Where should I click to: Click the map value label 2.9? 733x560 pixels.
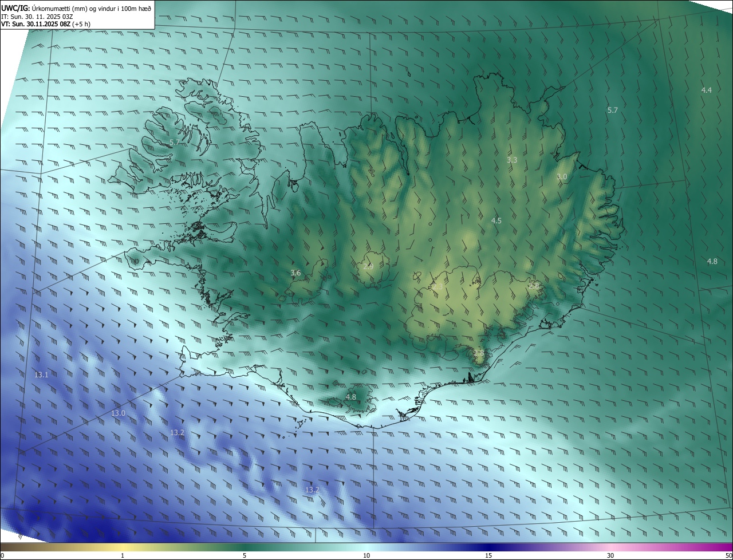tap(368, 266)
